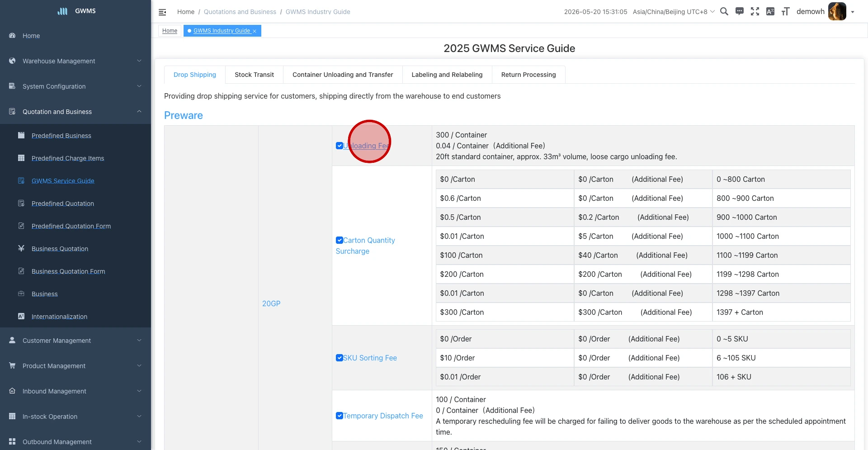Click the Warehouse Management globe icon

tap(12, 61)
